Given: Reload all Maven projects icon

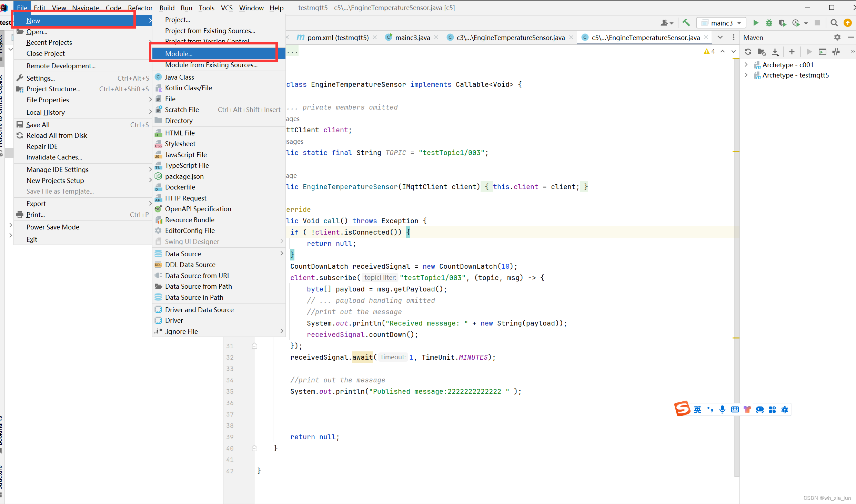Looking at the screenshot, I should 748,52.
